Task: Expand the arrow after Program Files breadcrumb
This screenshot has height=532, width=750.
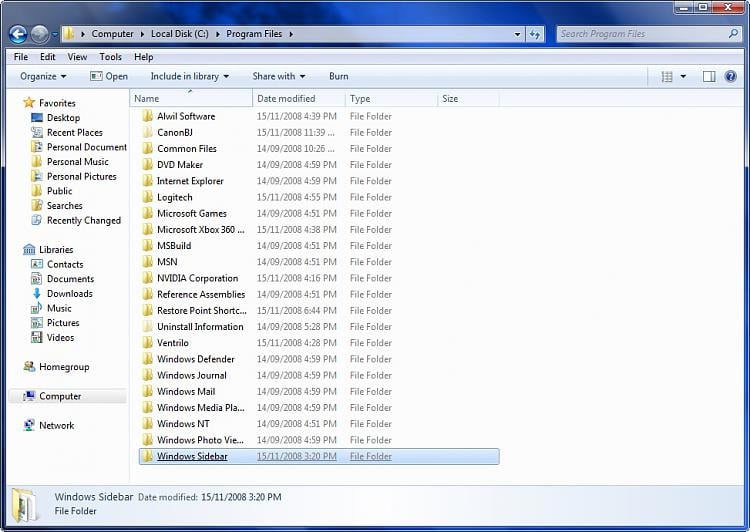Action: click(290, 34)
